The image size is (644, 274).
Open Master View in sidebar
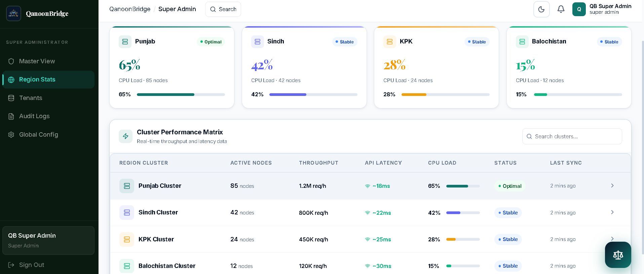48,61
